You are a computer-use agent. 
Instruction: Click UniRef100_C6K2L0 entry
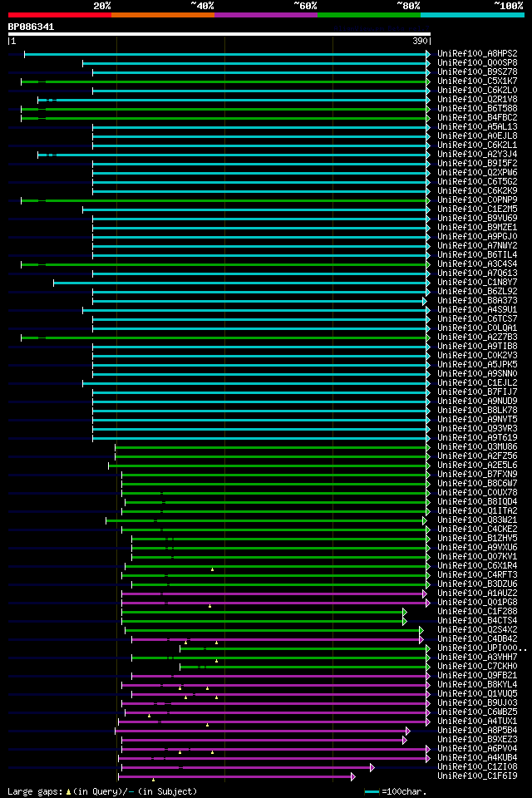[x=477, y=90]
